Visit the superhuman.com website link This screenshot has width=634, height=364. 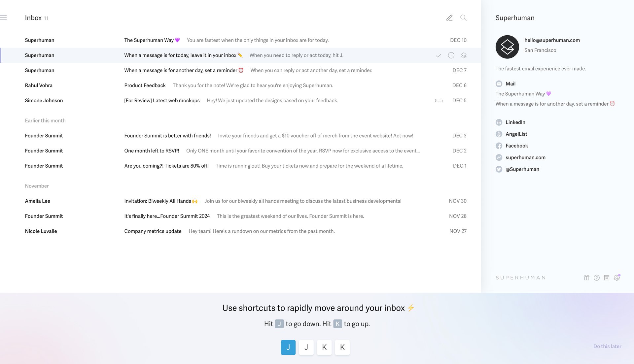click(x=499, y=157)
